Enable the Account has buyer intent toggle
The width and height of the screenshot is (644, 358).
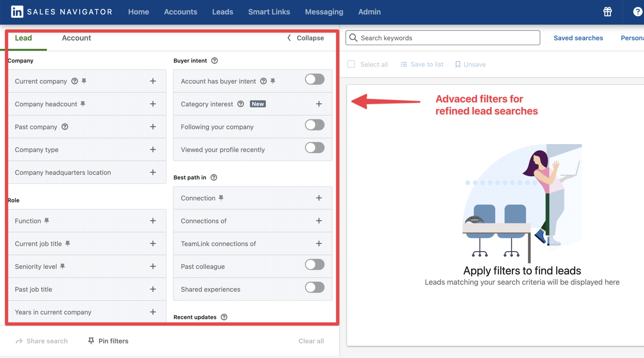(315, 79)
